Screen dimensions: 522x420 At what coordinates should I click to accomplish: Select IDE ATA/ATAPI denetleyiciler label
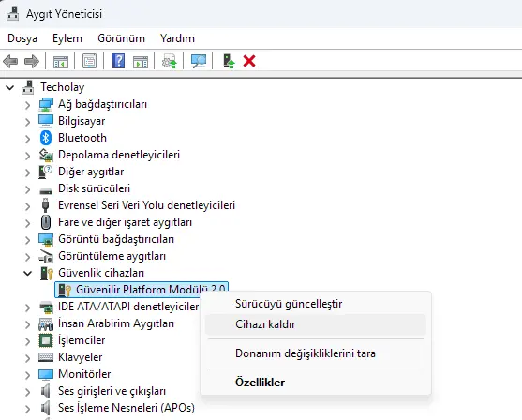pos(128,307)
